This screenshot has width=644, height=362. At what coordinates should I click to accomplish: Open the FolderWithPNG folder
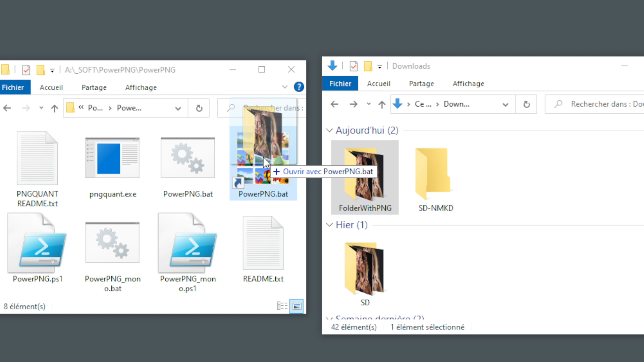(x=365, y=177)
